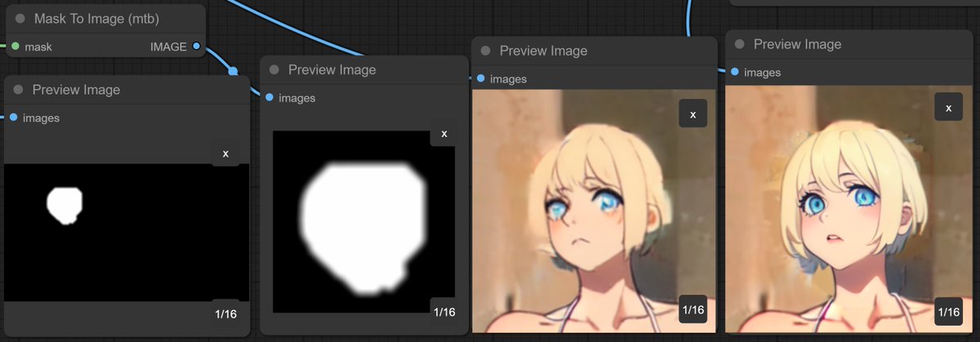Click 'images' label on frowning girl node
980x342 pixels.
click(508, 78)
